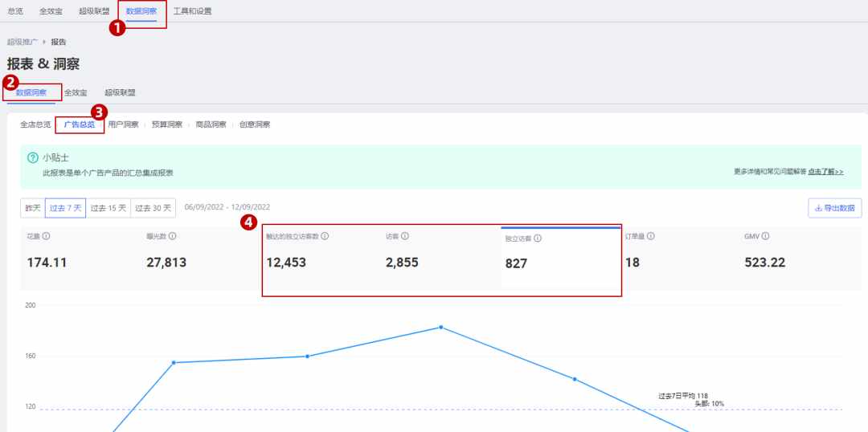Click the 过去7日平均 118 label on the chart

(x=683, y=396)
